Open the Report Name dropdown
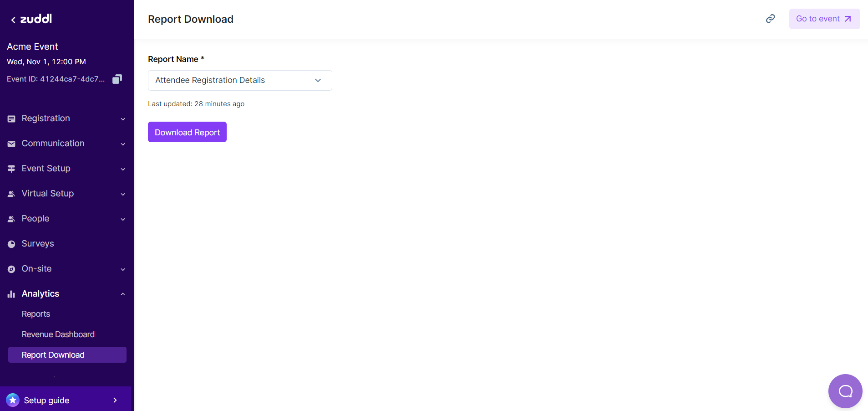The image size is (868, 411). [x=240, y=80]
